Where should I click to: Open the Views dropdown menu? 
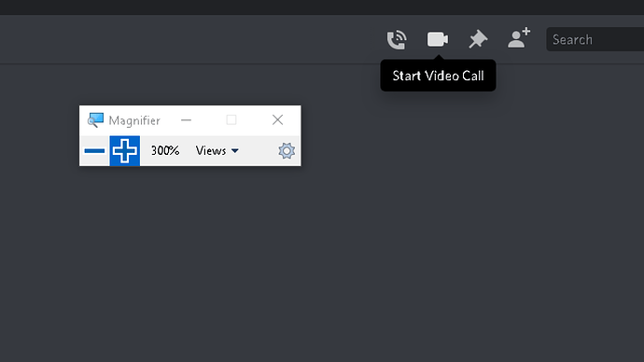pos(217,150)
